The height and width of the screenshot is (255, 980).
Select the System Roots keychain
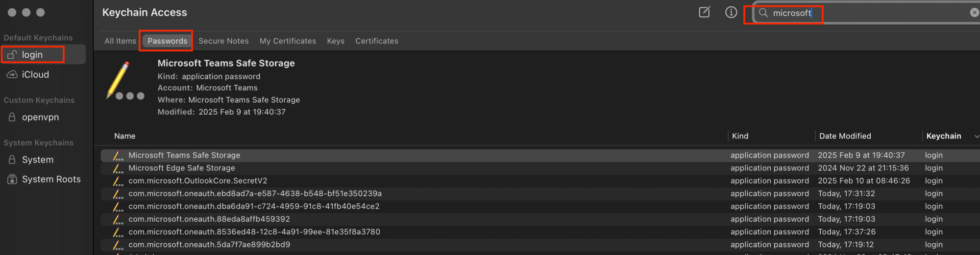[x=43, y=179]
